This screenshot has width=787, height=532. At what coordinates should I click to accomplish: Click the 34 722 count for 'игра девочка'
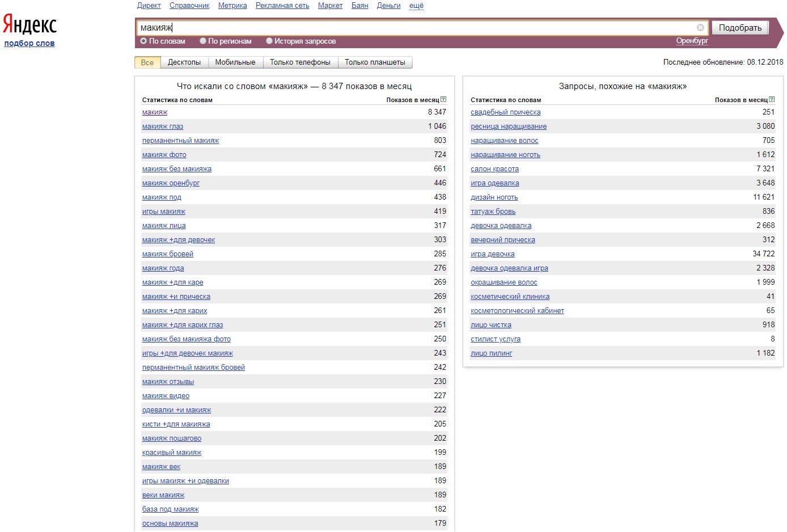(763, 254)
